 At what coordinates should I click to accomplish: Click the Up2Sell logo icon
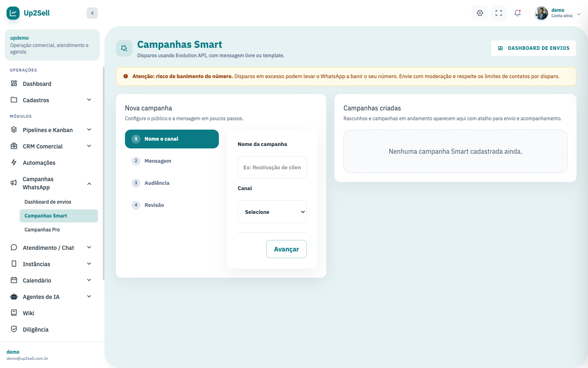click(13, 13)
